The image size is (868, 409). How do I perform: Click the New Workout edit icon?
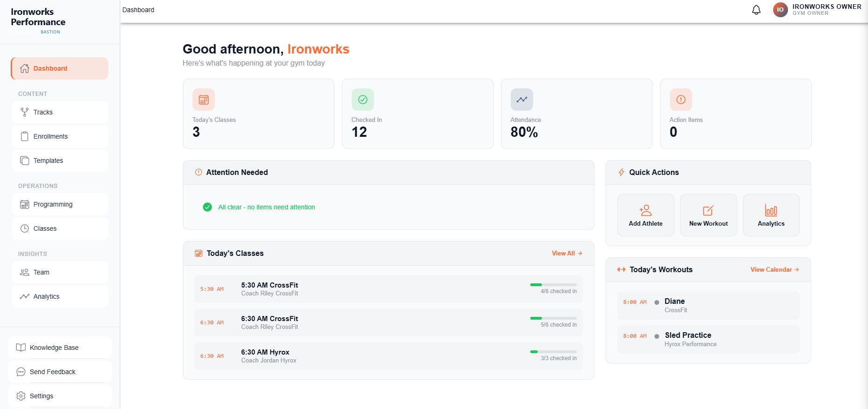(708, 210)
